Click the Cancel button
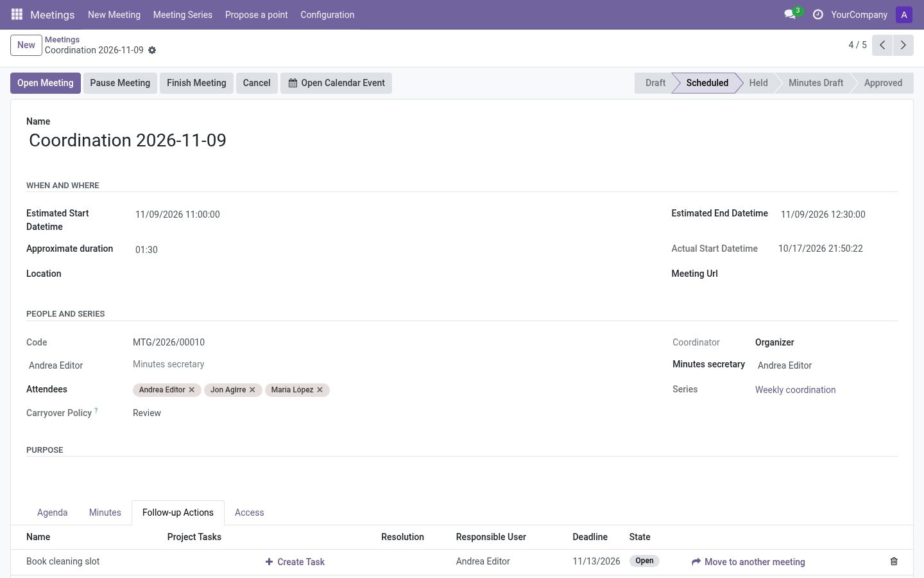 (x=257, y=83)
